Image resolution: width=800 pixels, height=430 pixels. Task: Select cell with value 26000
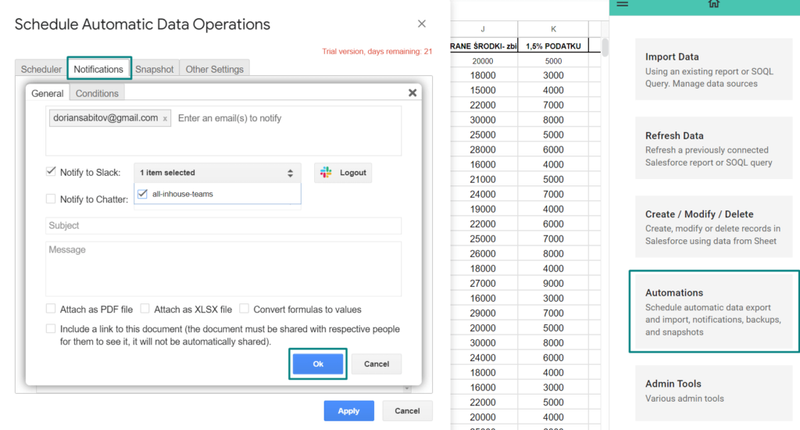point(483,254)
